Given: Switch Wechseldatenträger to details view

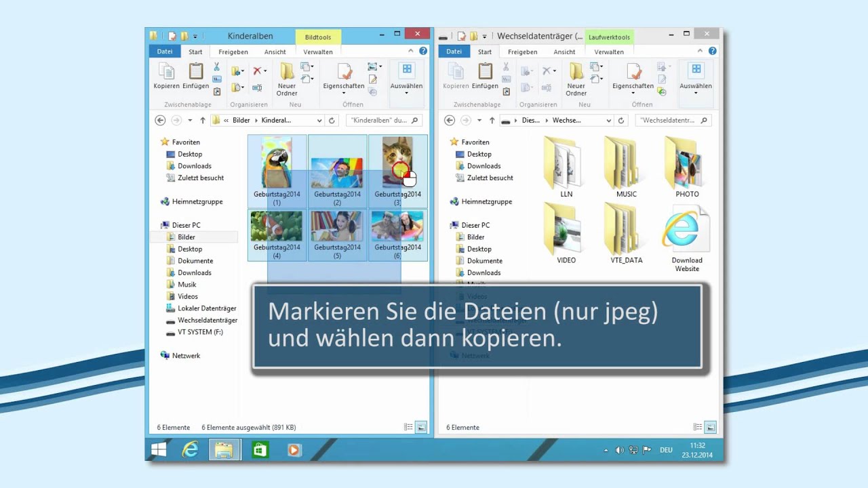Looking at the screenshot, I should point(698,427).
